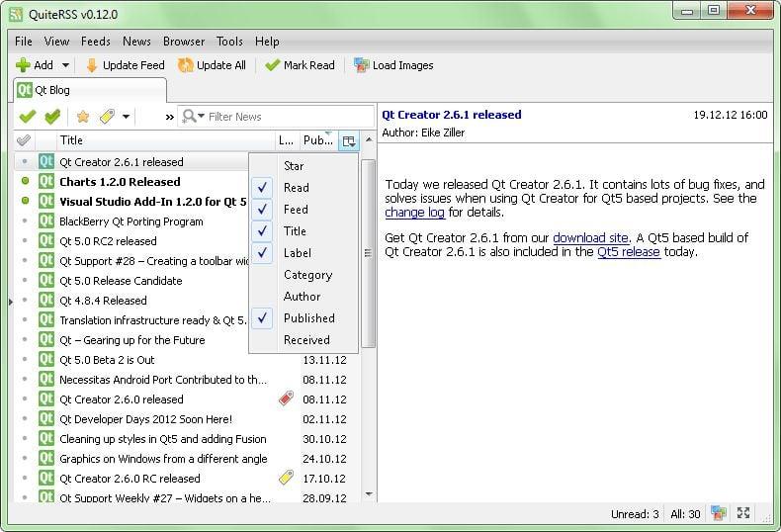Open the Add button dropdown arrow

pos(65,65)
